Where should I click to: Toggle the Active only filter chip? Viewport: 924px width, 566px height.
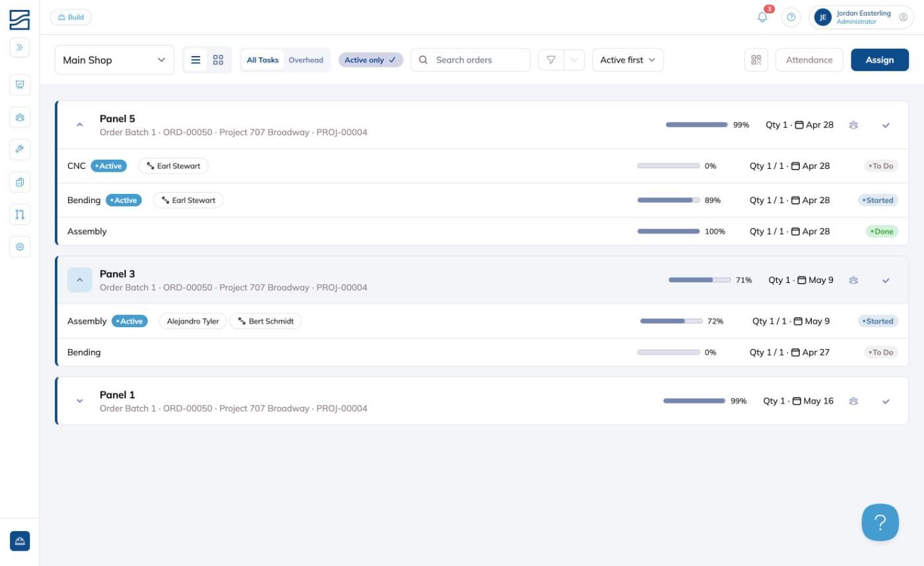click(370, 60)
